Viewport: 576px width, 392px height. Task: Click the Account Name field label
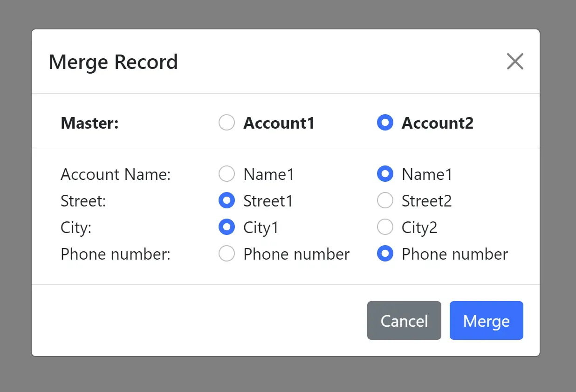(115, 174)
